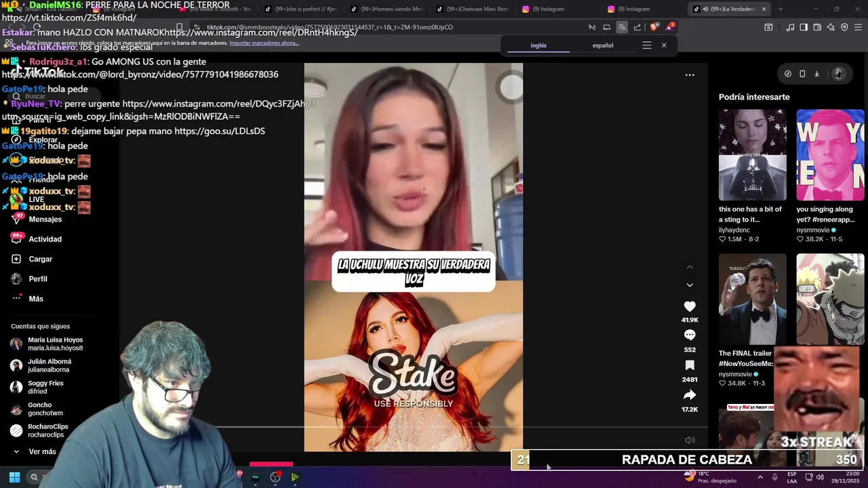Open the Brave Rewards triangle icon
Viewport: 868px width, 488px height.
(670, 27)
